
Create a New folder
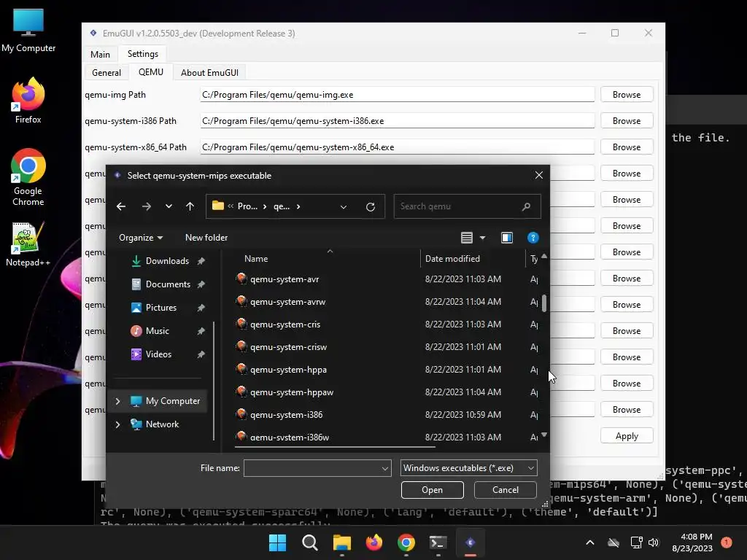point(206,238)
